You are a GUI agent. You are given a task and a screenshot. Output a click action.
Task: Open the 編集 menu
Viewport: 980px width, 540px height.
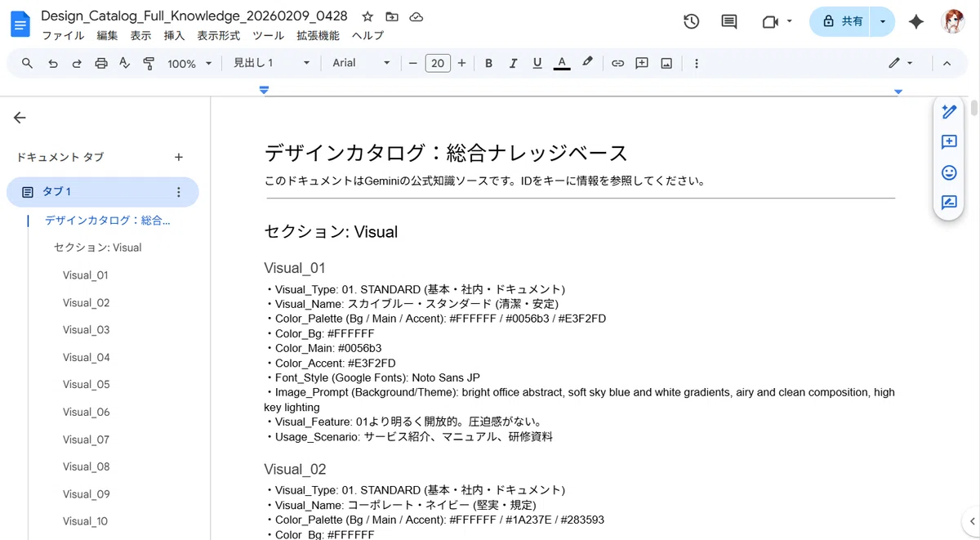point(107,36)
